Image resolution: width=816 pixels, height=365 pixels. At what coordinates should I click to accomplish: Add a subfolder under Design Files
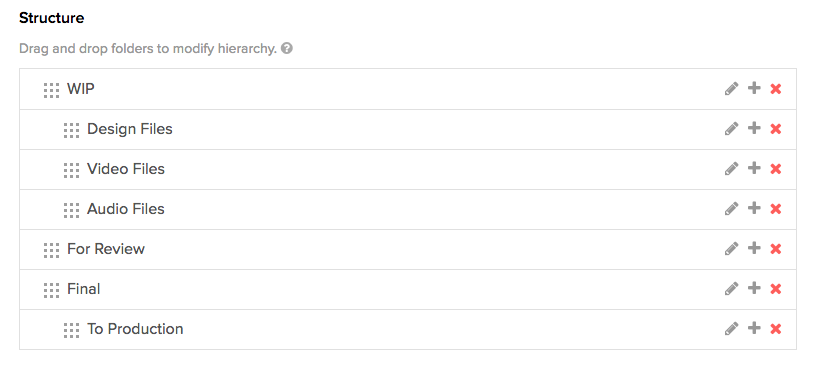point(754,128)
